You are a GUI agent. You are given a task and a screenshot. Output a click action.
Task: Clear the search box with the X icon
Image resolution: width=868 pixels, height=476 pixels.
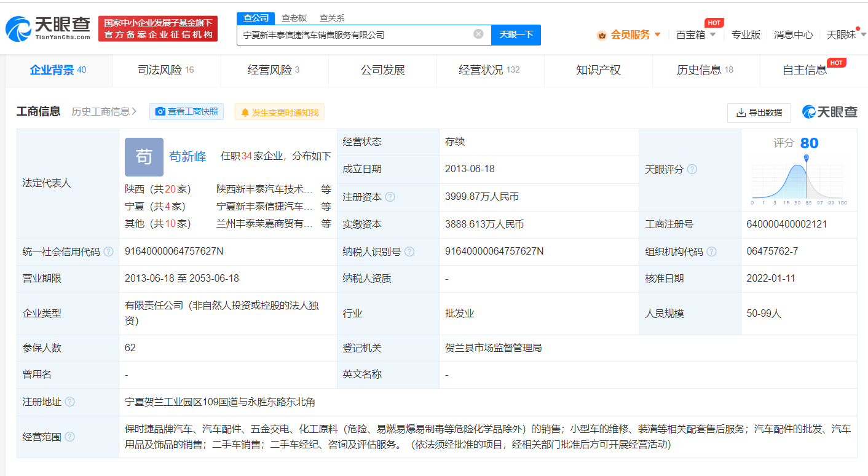coord(478,34)
